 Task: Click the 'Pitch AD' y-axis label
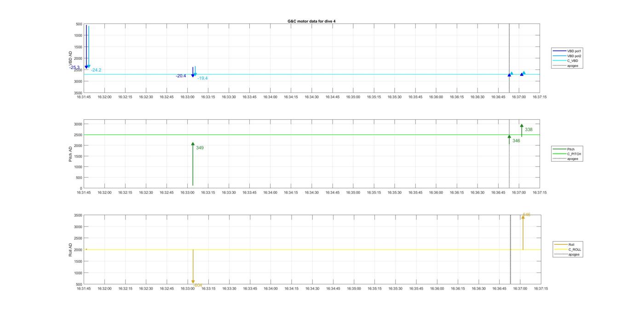point(70,154)
